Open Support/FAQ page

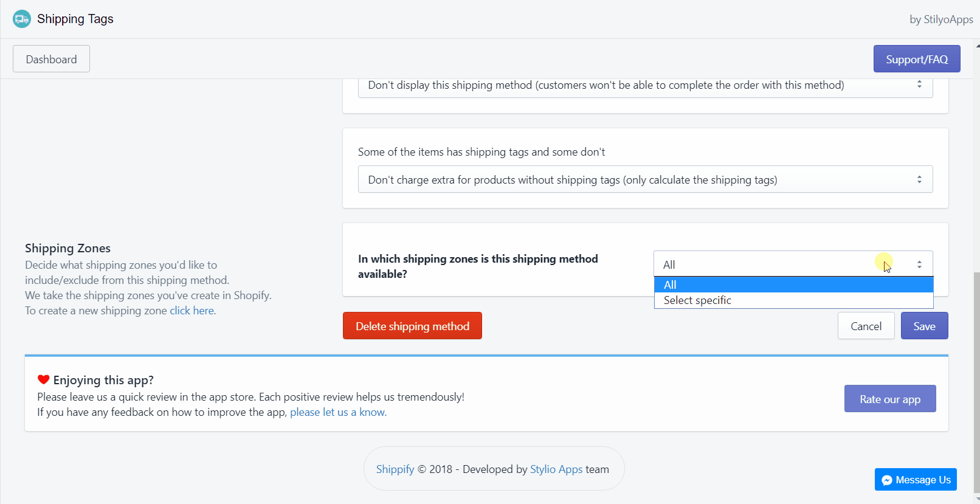point(917,59)
